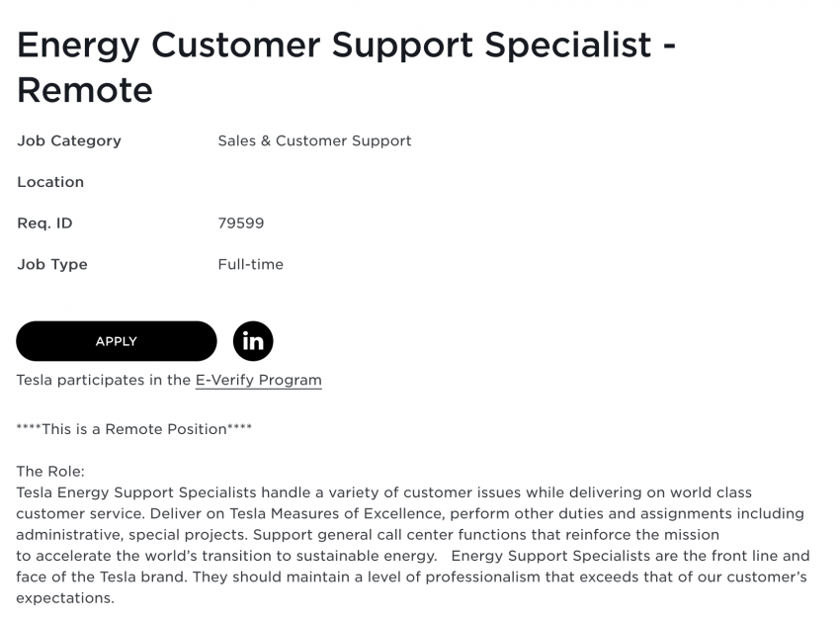Click the 'This is a Remote Position' notice
This screenshot has width=840, height=622.
click(x=134, y=429)
